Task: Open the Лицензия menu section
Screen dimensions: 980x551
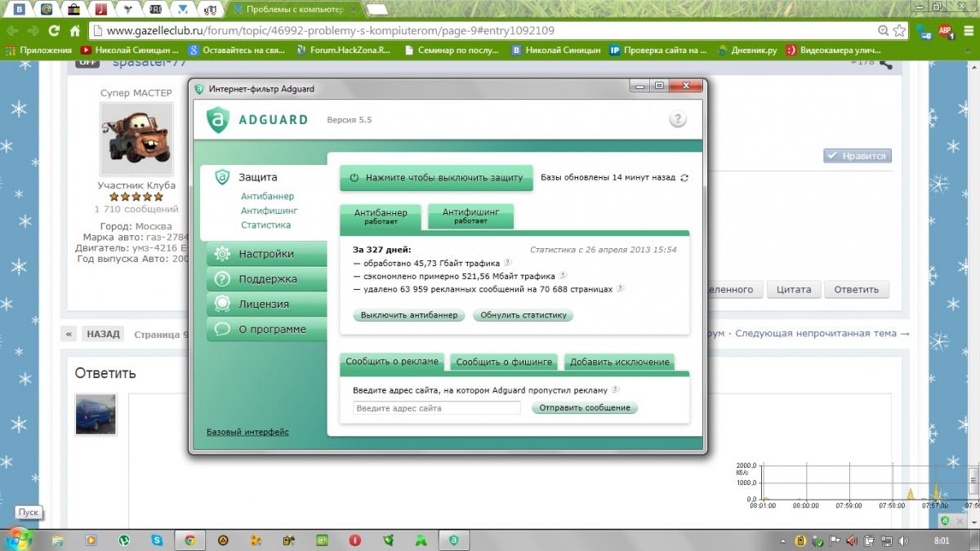Action: 263,304
